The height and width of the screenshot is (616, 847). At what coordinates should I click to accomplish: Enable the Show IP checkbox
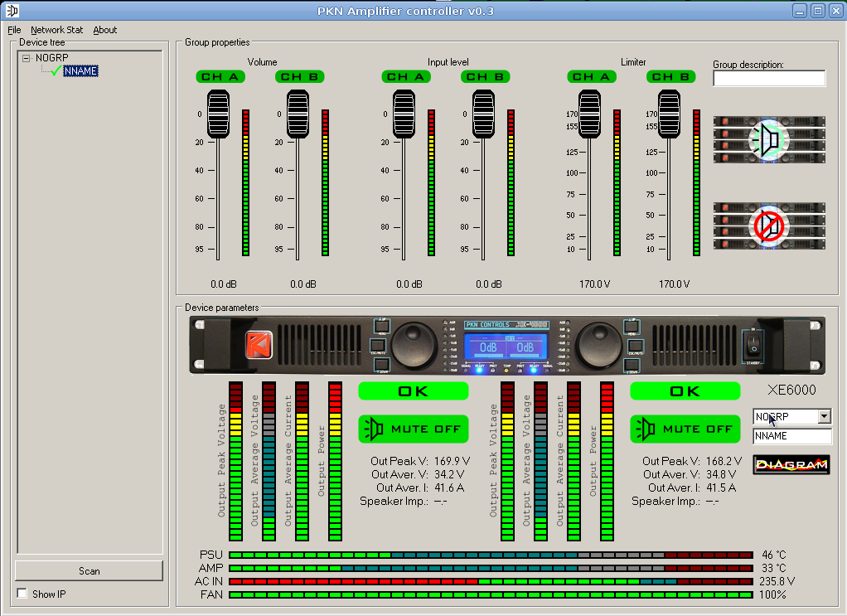[x=22, y=594]
